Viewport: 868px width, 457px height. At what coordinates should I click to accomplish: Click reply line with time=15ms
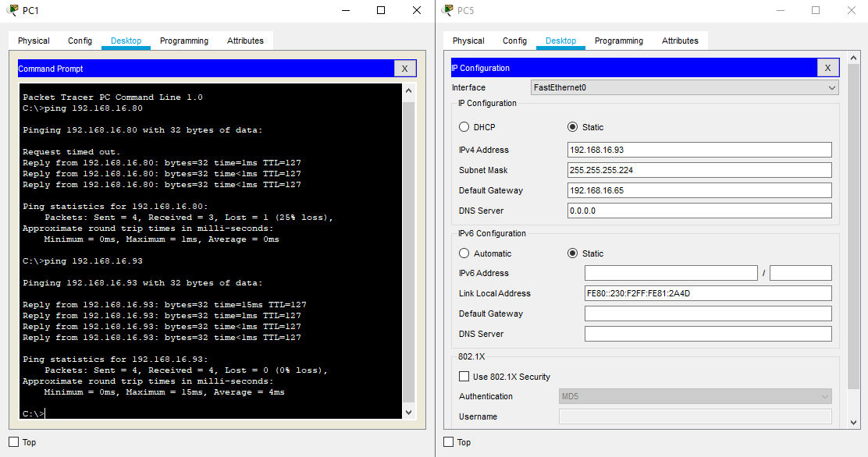pyautogui.click(x=165, y=305)
